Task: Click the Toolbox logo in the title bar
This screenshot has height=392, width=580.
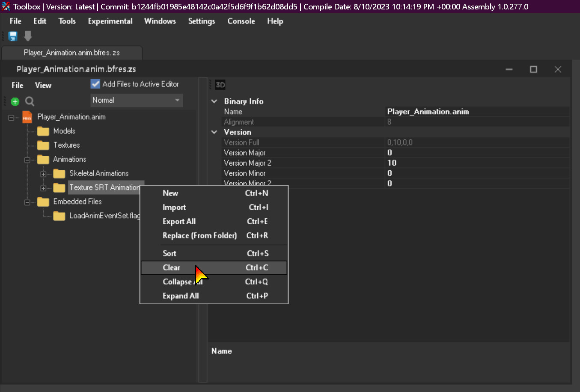Action: point(6,6)
